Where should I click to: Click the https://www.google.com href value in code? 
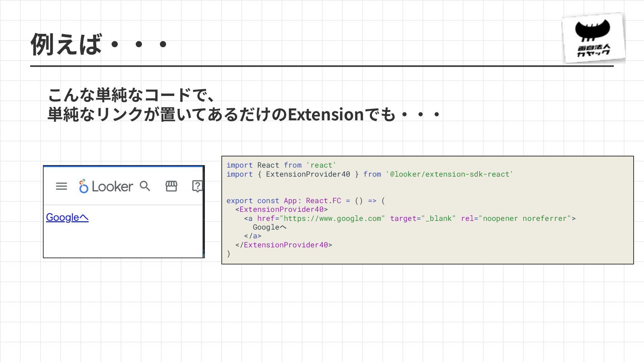coord(332,219)
